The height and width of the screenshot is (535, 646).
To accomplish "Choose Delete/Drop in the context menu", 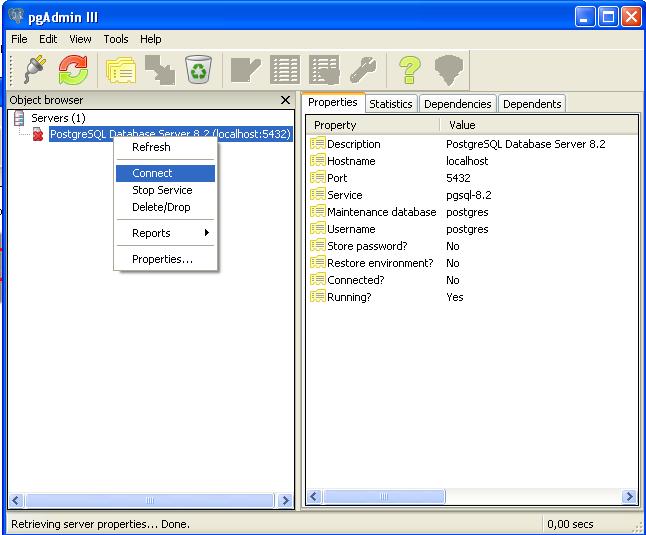I will tap(165, 207).
